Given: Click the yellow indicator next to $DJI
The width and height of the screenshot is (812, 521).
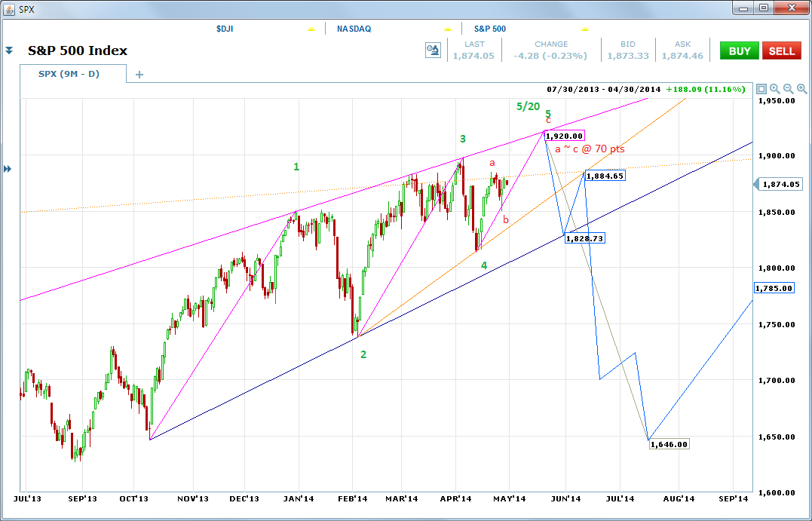Looking at the screenshot, I should coord(311,29).
